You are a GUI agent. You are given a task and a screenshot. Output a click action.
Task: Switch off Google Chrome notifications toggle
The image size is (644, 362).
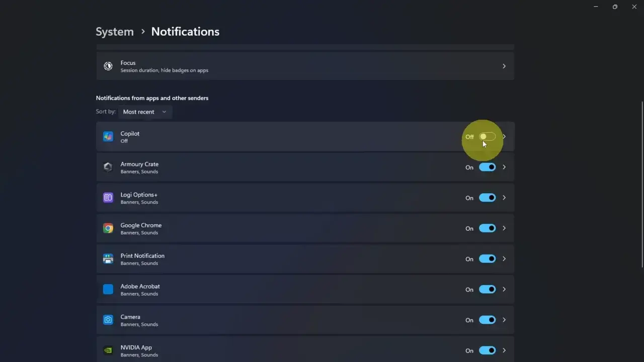pyautogui.click(x=487, y=228)
